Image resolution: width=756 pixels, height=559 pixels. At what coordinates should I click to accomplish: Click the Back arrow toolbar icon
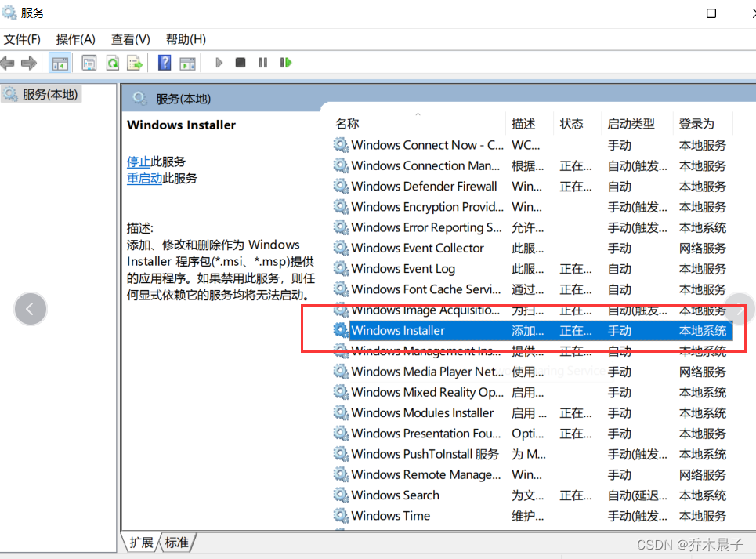[7, 63]
